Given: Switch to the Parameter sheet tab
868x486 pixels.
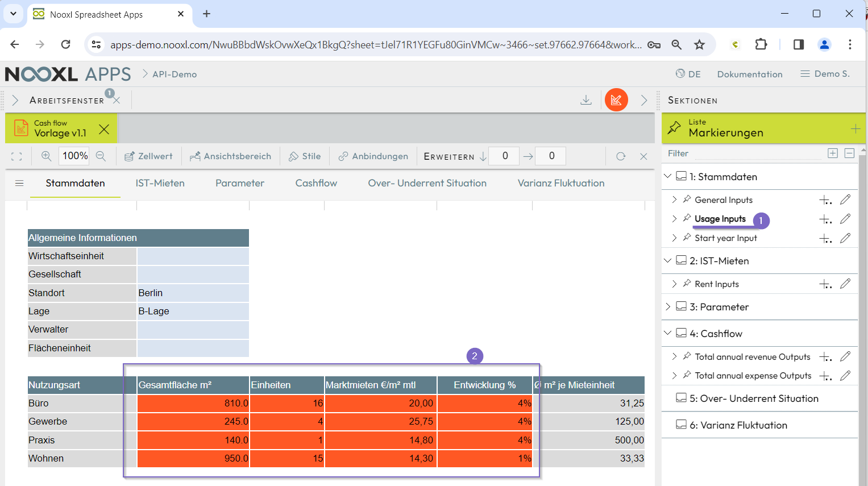Looking at the screenshot, I should click(240, 183).
